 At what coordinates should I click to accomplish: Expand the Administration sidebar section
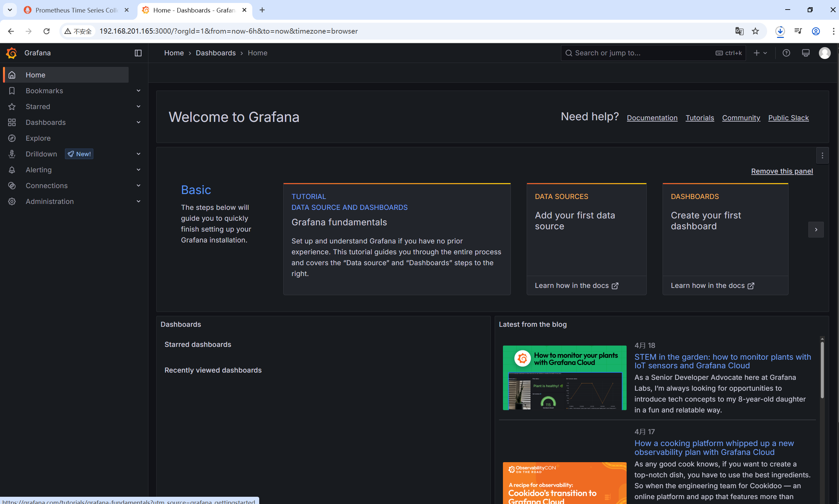139,201
